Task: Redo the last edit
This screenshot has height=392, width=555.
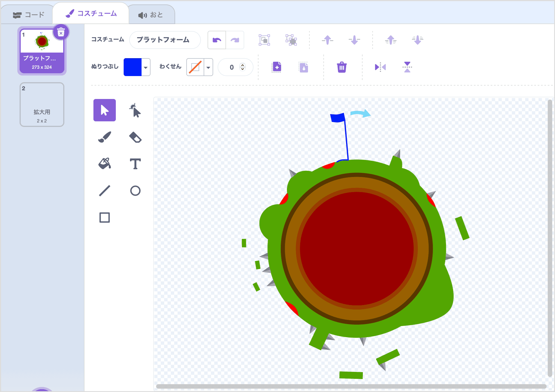Action: click(x=235, y=40)
